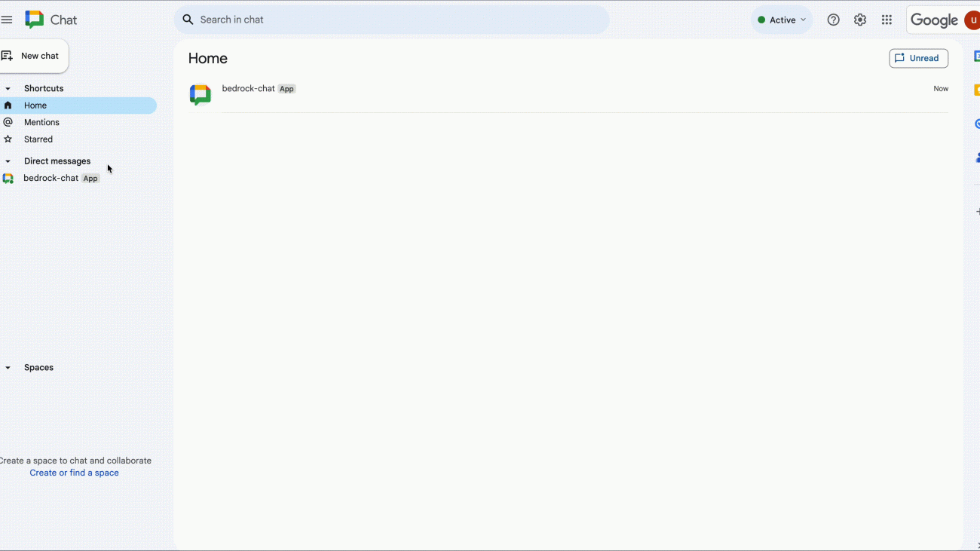Click the Home house icon in sidebar

pos(8,106)
